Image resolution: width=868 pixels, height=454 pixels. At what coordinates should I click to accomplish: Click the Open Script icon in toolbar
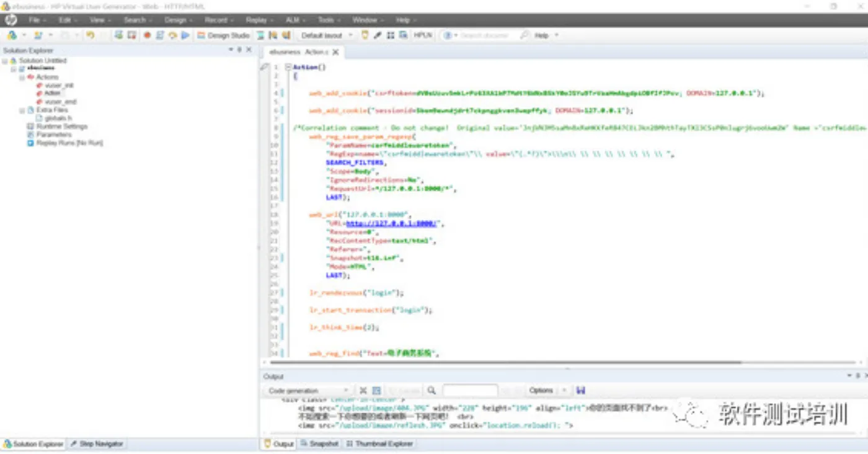pos(38,35)
